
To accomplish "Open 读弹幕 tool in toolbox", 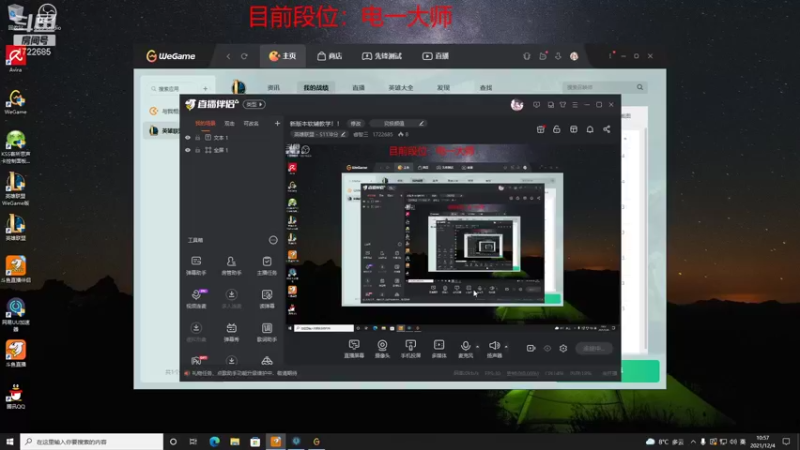I will tap(267, 298).
